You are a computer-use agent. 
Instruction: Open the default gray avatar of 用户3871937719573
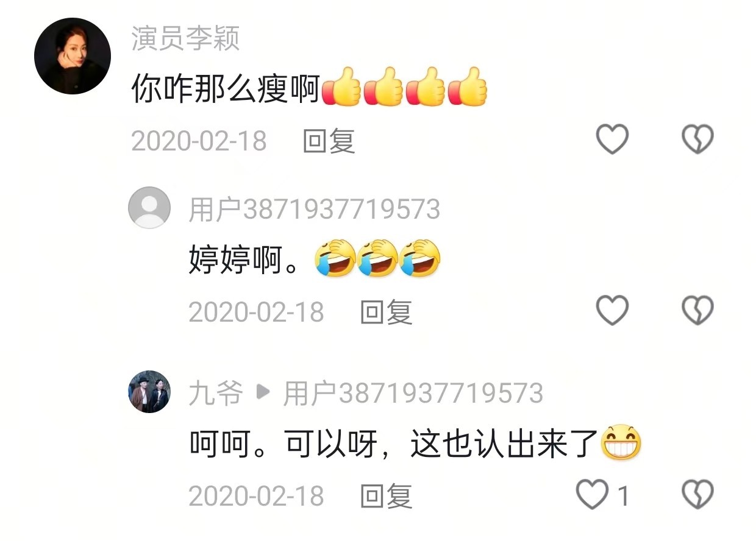pyautogui.click(x=149, y=208)
